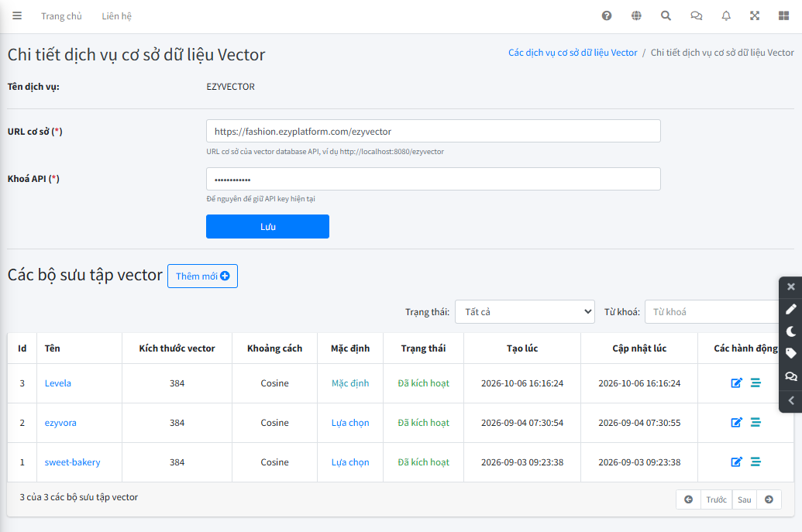
Task: Click the Lưu save button
Action: click(x=267, y=226)
